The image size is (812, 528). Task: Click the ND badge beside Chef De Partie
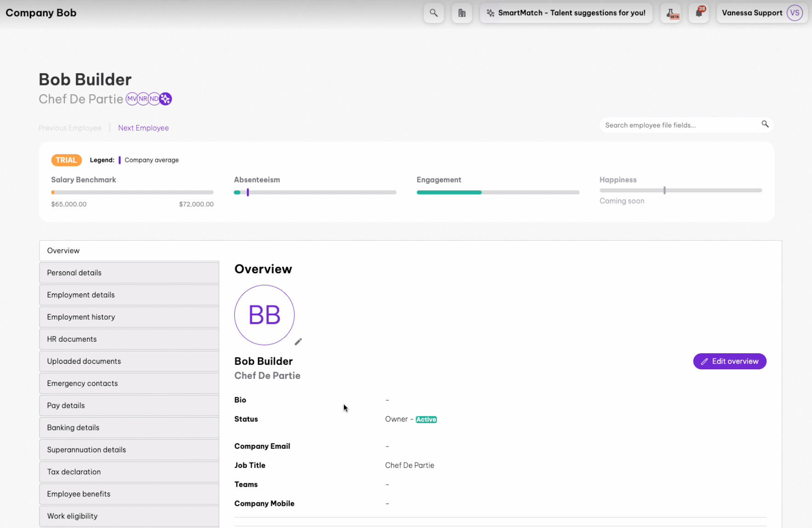tap(154, 99)
